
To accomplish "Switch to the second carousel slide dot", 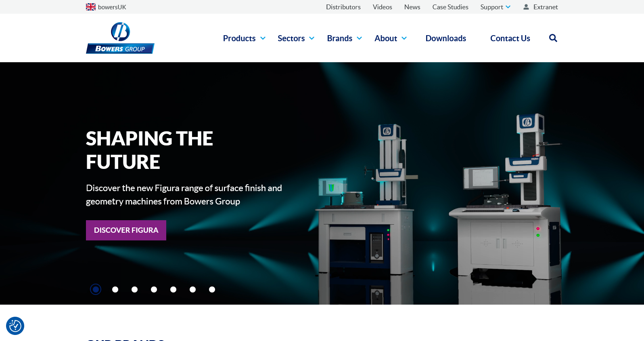I will (x=115, y=289).
